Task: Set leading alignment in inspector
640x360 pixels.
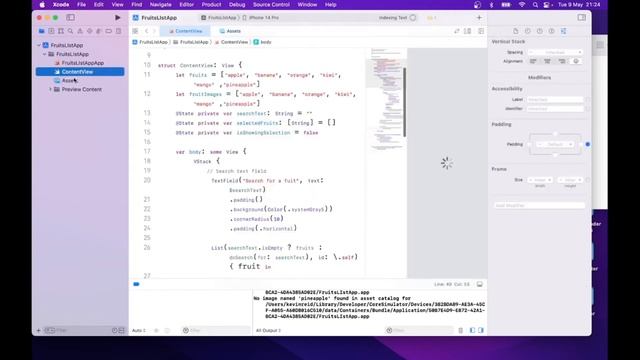Action: [x=533, y=61]
